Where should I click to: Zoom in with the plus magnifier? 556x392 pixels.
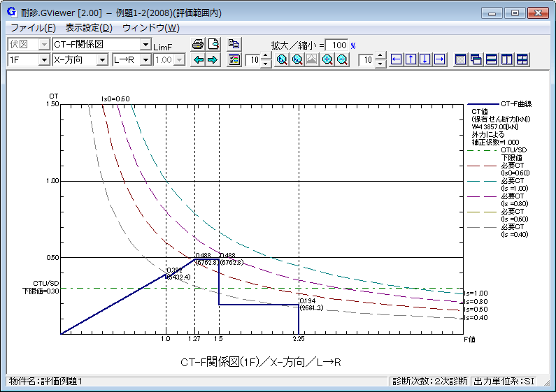click(x=327, y=60)
